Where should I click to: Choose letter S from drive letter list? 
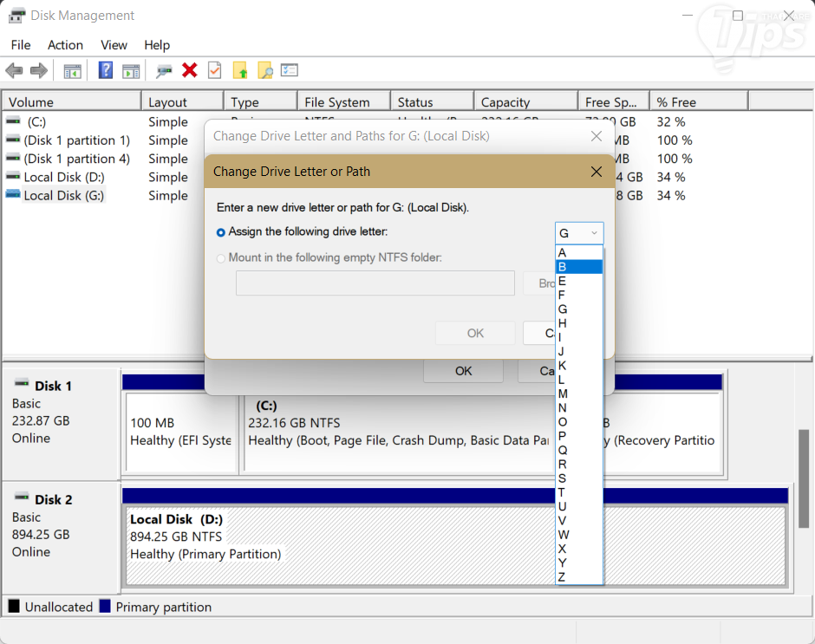[x=579, y=478]
